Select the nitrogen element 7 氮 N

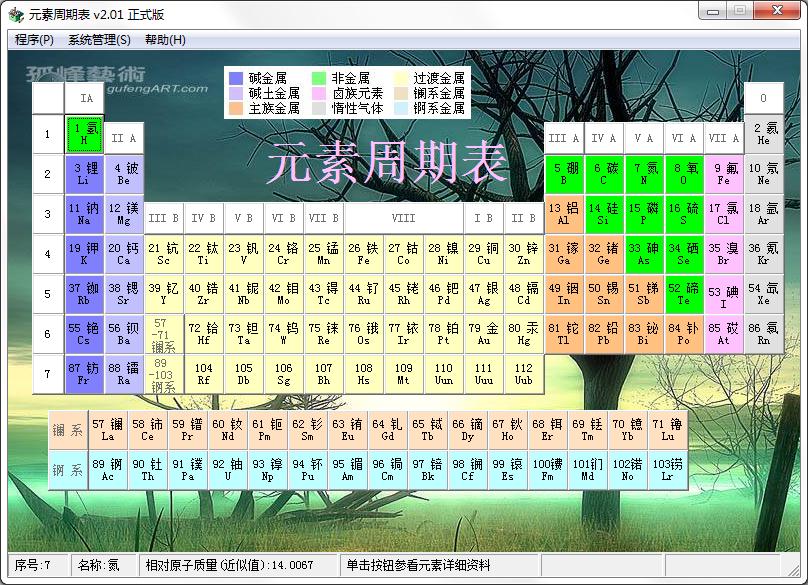pyautogui.click(x=644, y=174)
